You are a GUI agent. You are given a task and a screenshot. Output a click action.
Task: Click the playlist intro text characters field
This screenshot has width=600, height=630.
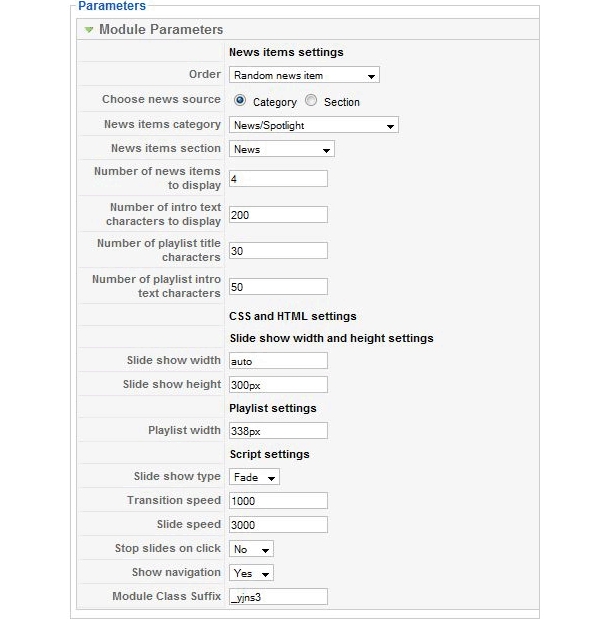278,287
